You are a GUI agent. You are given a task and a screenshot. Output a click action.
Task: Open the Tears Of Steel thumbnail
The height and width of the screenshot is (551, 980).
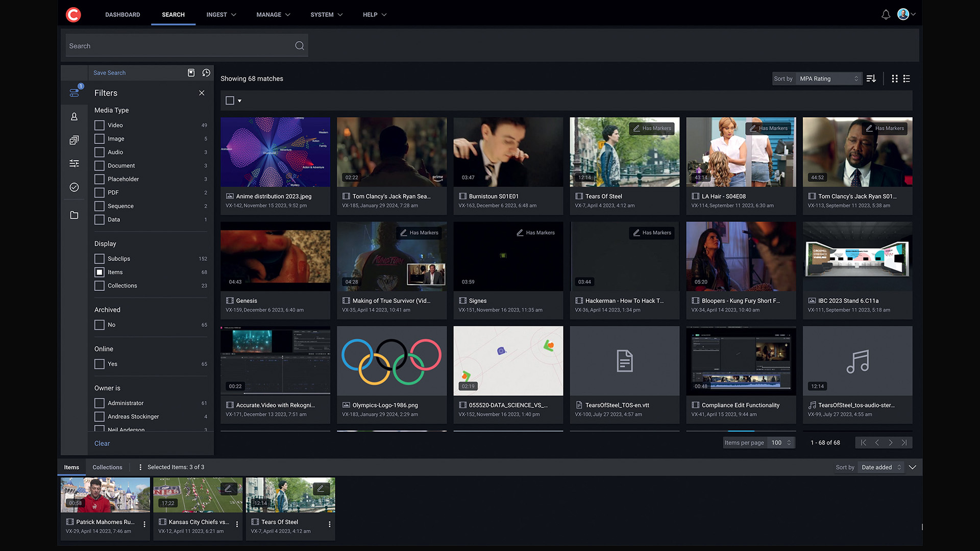pyautogui.click(x=624, y=152)
